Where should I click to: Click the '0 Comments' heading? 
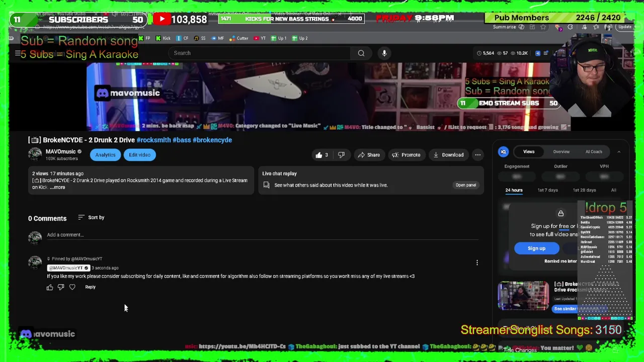47,218
